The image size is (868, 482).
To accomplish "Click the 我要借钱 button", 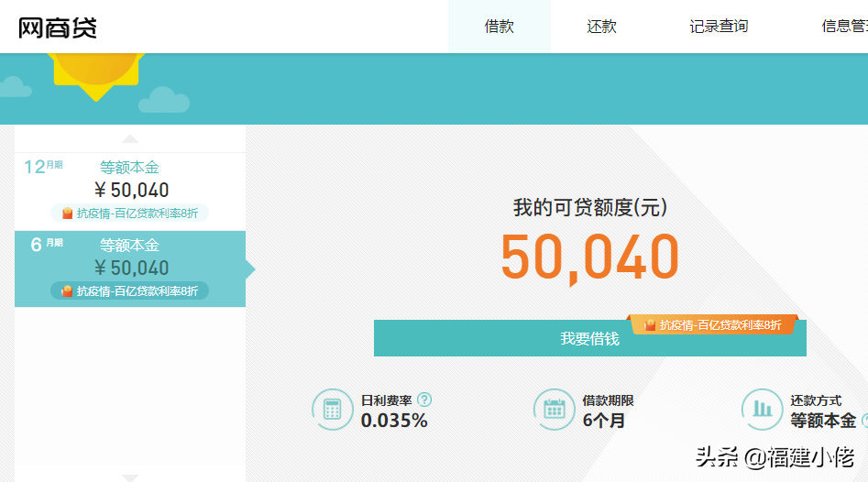I will 590,338.
